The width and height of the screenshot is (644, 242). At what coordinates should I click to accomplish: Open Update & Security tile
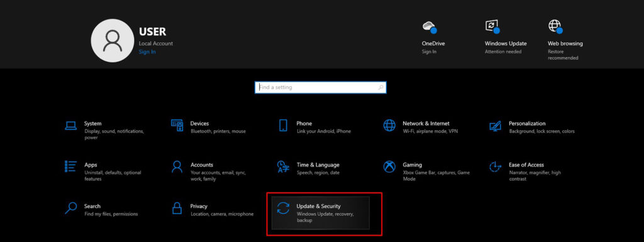tap(321, 213)
